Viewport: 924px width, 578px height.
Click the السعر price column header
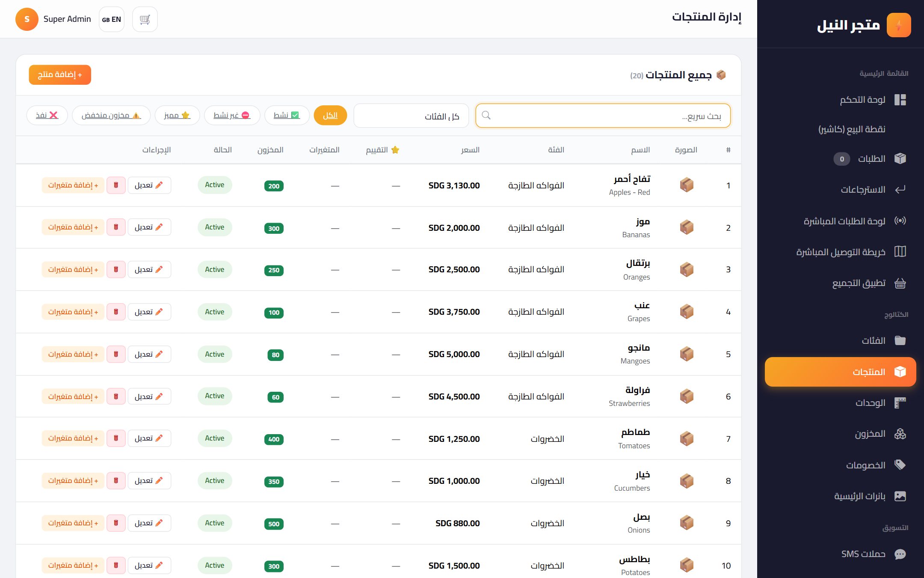470,150
